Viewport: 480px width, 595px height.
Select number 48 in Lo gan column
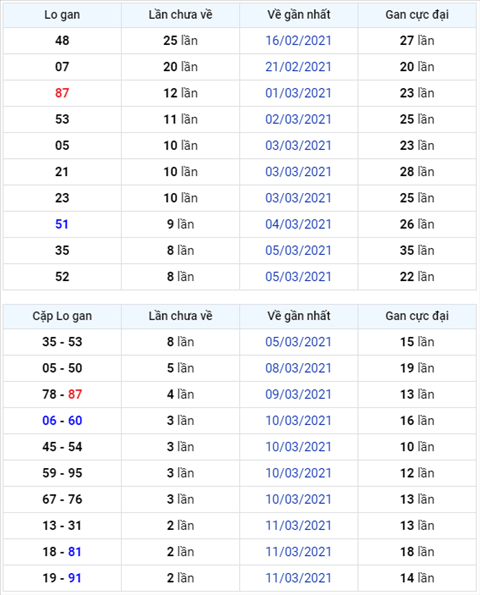[x=62, y=41]
